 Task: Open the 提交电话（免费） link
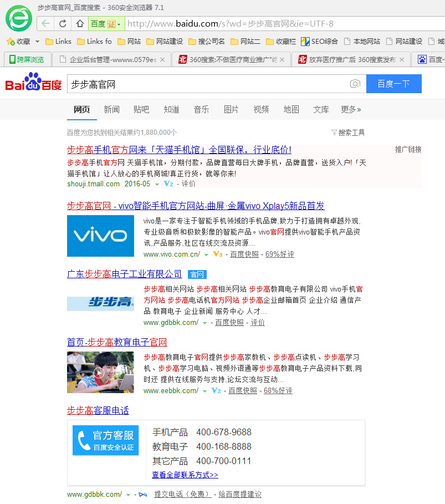[183, 495]
